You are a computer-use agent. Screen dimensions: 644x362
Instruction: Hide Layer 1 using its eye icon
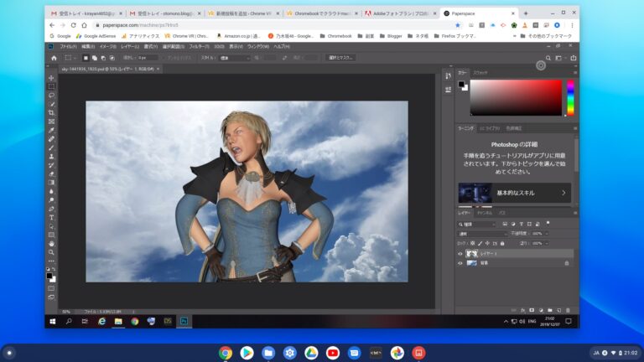pos(460,254)
